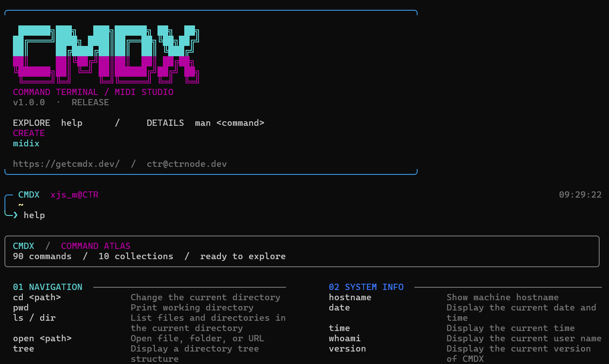Click the COMMAND ATLAS heading
This screenshot has height=364, width=609.
pos(96,246)
